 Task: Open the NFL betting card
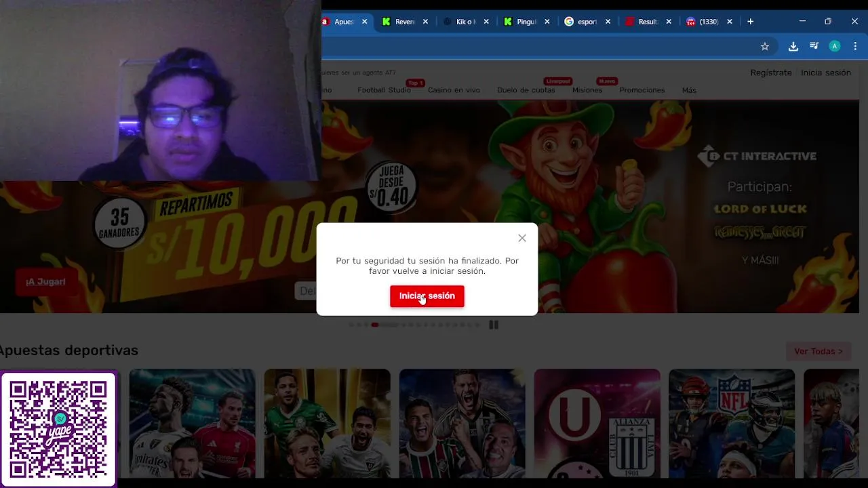click(x=732, y=424)
